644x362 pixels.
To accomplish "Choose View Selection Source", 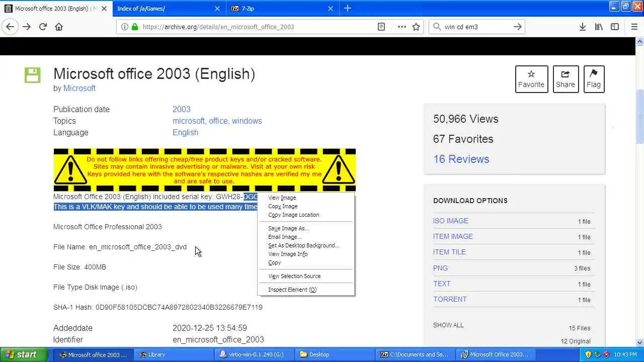I will click(306, 276).
